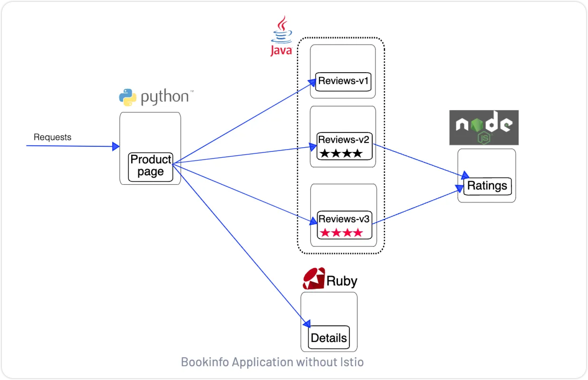Click the Reviews-v3 label
The image size is (588, 380).
[x=344, y=219]
